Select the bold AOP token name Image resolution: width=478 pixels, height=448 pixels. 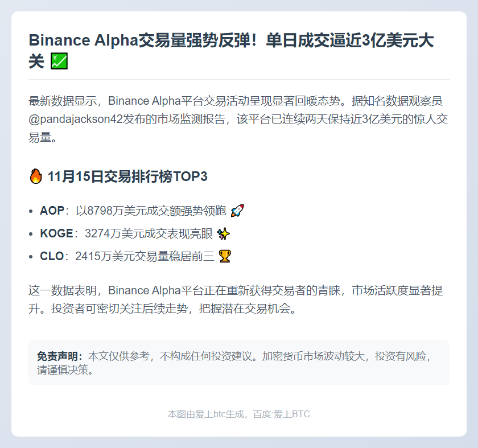[x=52, y=211]
